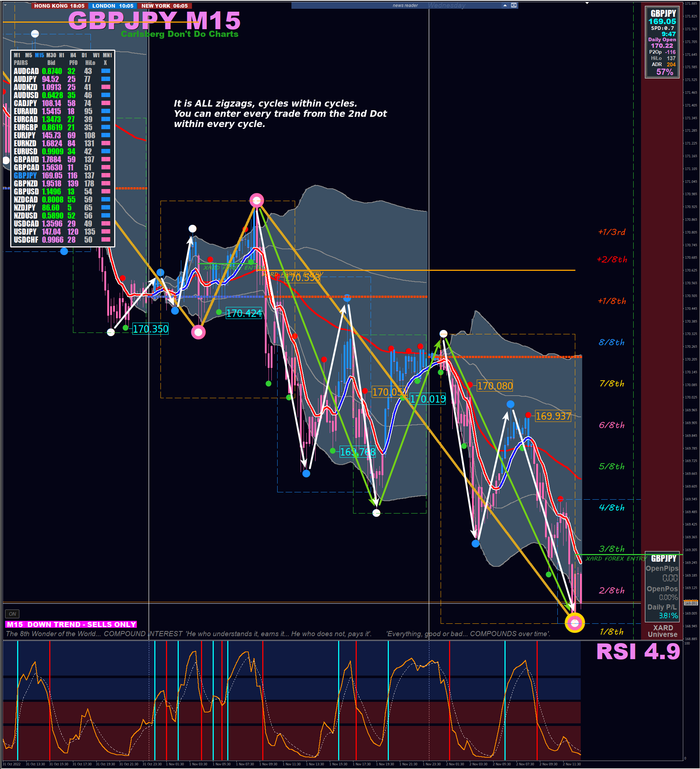Image resolution: width=700 pixels, height=769 pixels.
Task: Click the 169.937 orange price label
Action: pyautogui.click(x=553, y=416)
